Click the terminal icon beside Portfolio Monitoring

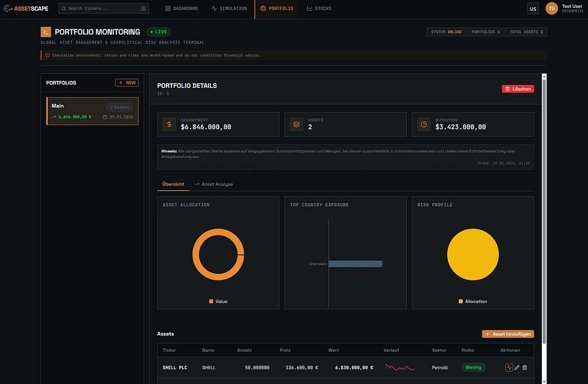45,31
